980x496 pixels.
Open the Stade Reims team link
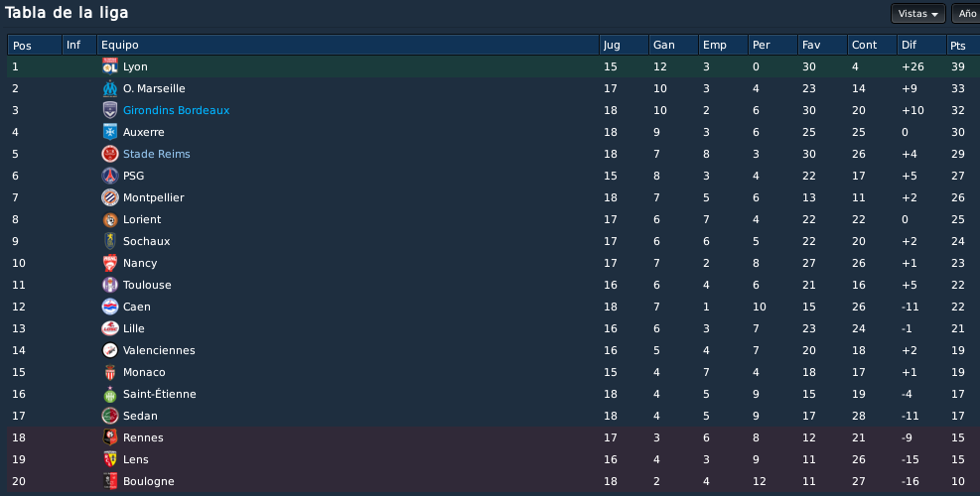point(156,154)
